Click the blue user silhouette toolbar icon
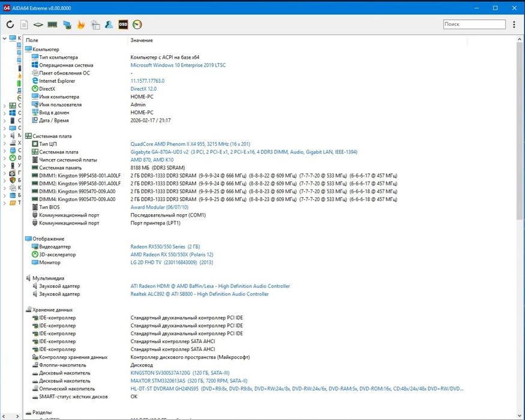The width and height of the screenshot is (525, 420). pos(109,25)
